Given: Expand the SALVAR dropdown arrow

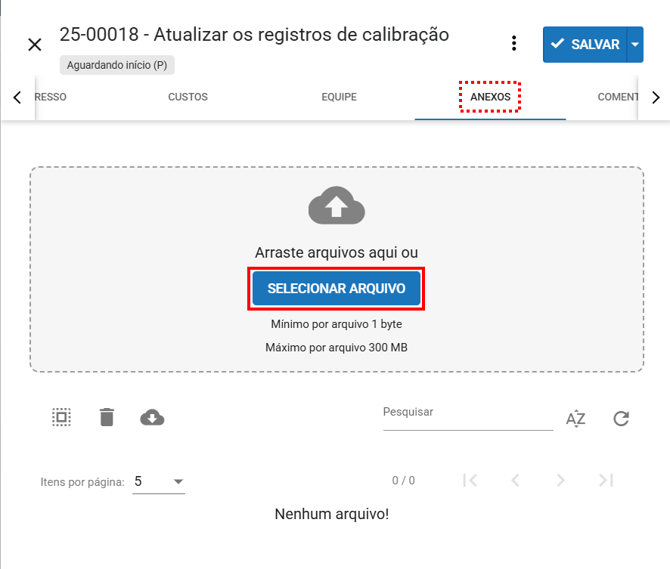Looking at the screenshot, I should 634,45.
